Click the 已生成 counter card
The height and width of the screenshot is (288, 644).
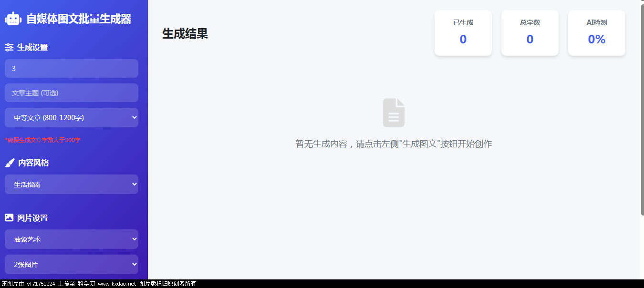tap(463, 33)
